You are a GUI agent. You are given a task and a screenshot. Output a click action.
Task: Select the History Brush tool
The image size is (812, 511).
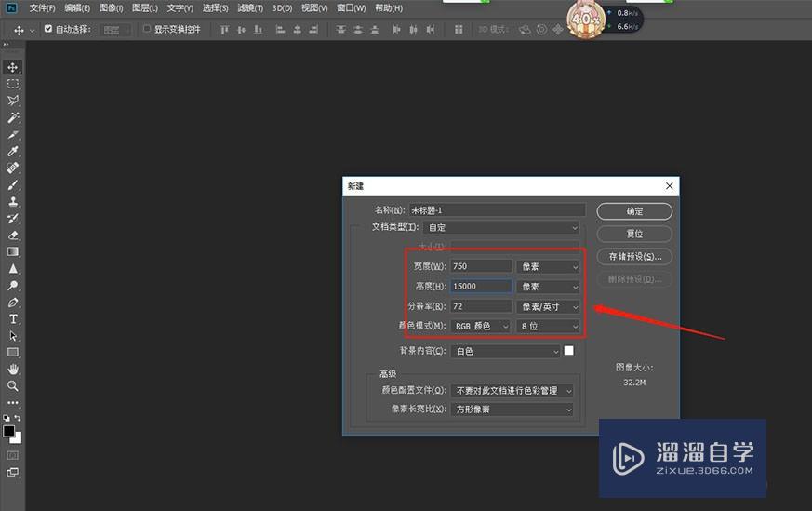pyautogui.click(x=13, y=218)
